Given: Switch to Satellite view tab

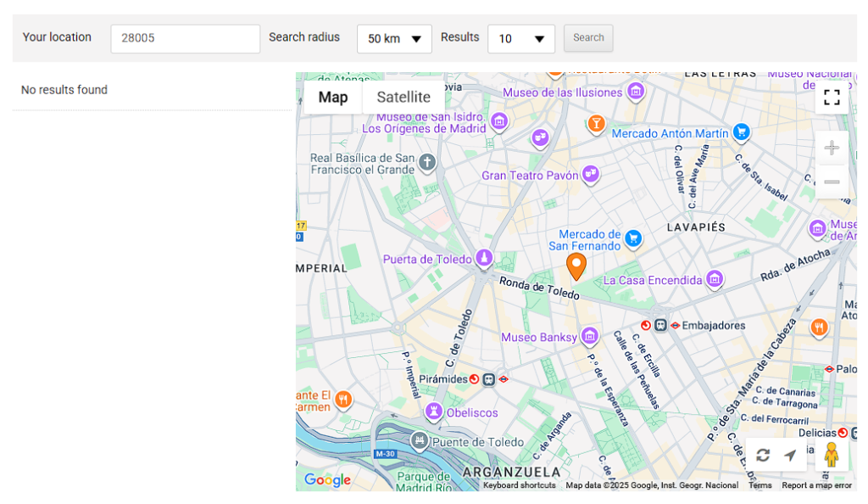Looking at the screenshot, I should coord(403,98).
